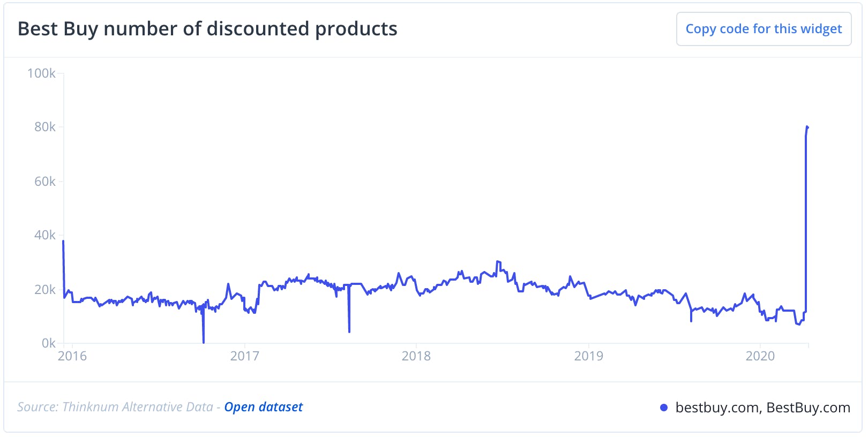Click the line's drop to zero in late 2016
Viewport: 868px width, 437px height.
click(x=204, y=342)
